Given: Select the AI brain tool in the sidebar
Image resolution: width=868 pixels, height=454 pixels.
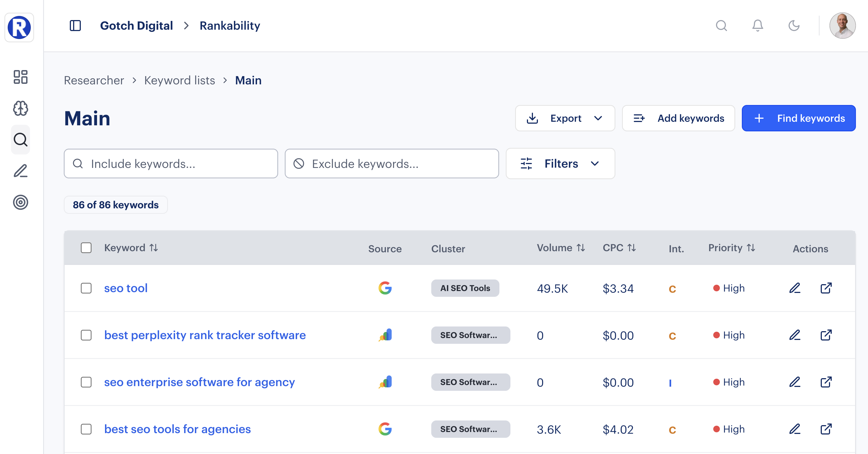Looking at the screenshot, I should [20, 109].
